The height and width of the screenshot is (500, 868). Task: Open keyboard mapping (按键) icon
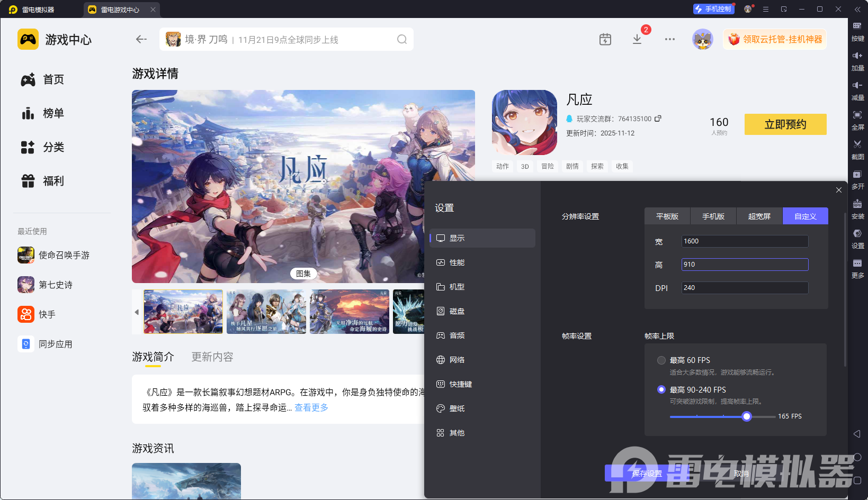[857, 26]
